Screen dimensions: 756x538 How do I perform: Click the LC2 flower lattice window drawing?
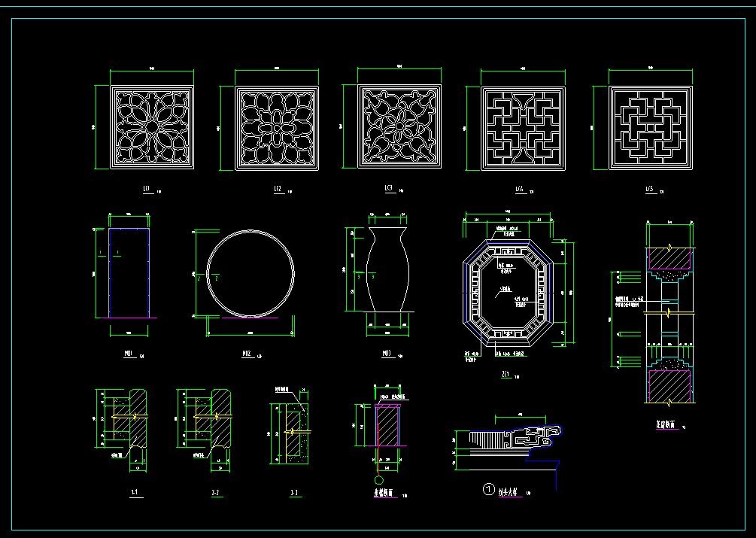pyautogui.click(x=276, y=127)
